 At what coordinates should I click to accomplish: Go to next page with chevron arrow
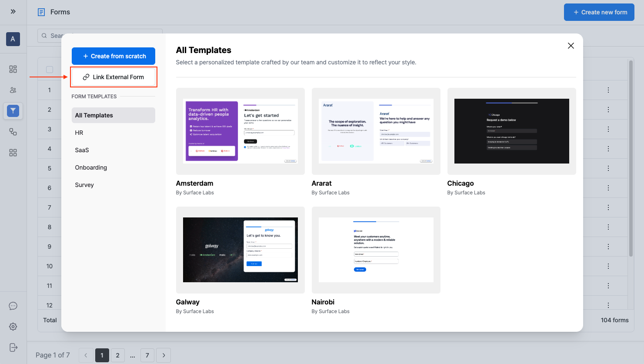pos(164,355)
